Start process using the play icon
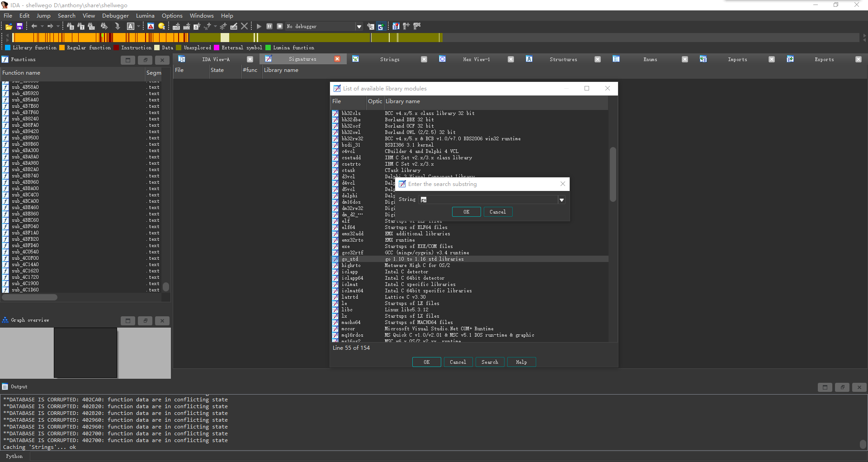The image size is (868, 462). pos(259,26)
